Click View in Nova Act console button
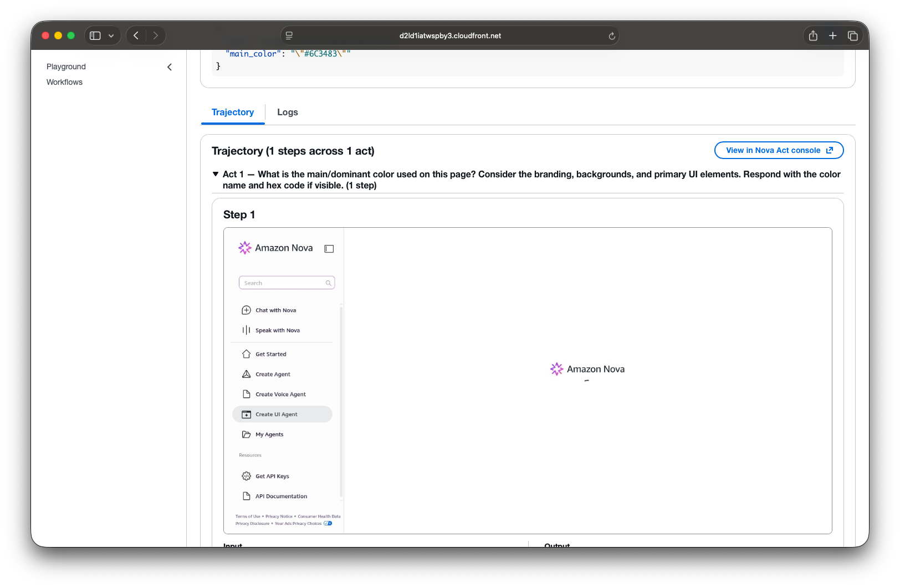 click(779, 150)
